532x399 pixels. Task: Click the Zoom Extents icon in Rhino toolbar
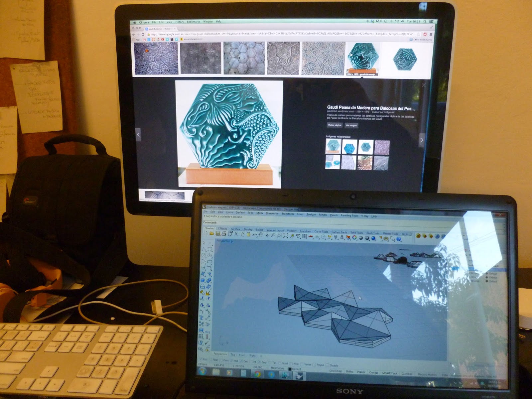(285, 236)
